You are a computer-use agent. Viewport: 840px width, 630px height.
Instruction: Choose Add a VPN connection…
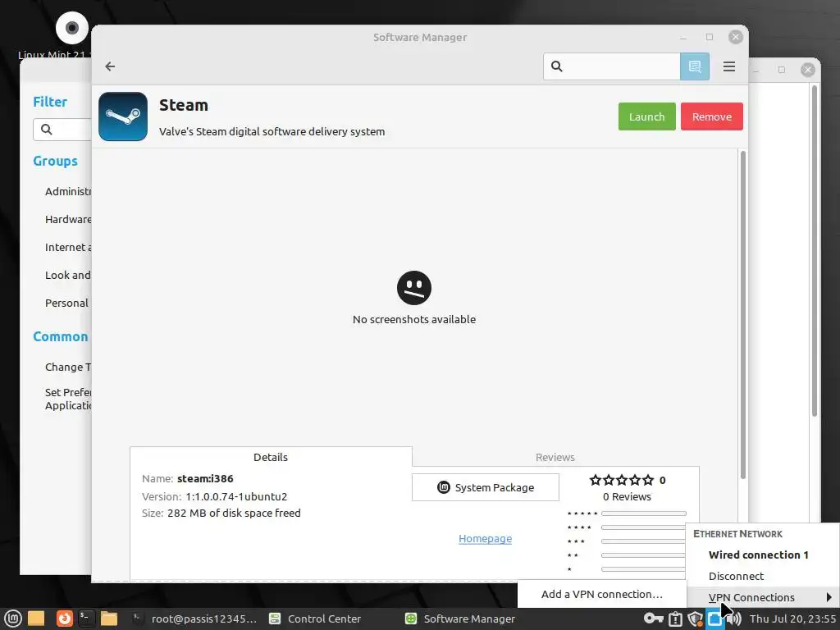(x=601, y=594)
